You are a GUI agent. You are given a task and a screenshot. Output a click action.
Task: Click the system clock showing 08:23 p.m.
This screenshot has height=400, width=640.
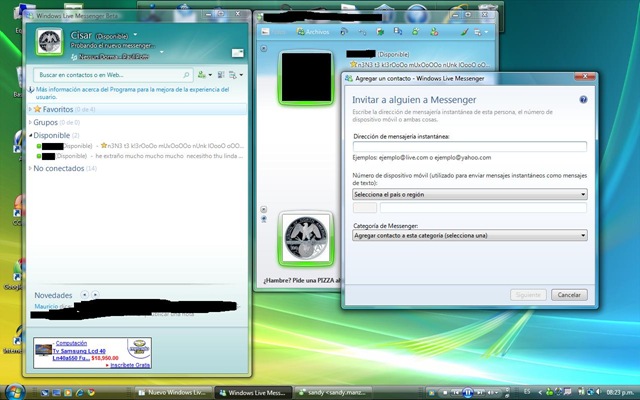pos(620,392)
